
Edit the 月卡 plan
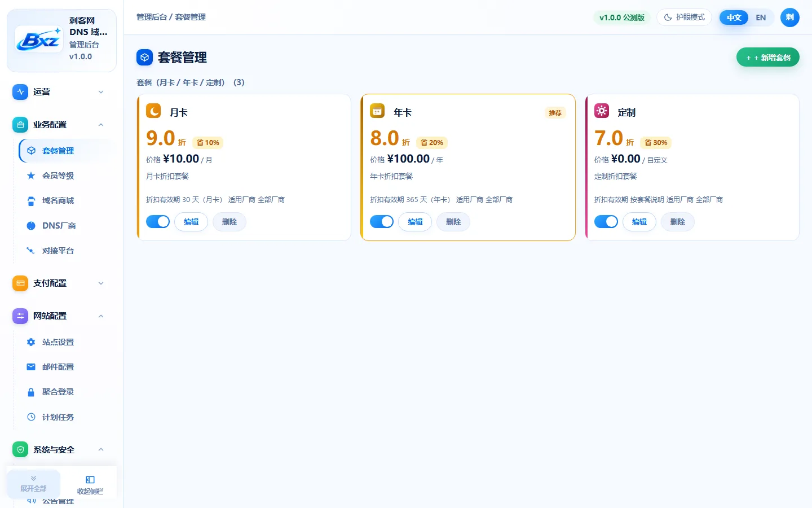191,222
